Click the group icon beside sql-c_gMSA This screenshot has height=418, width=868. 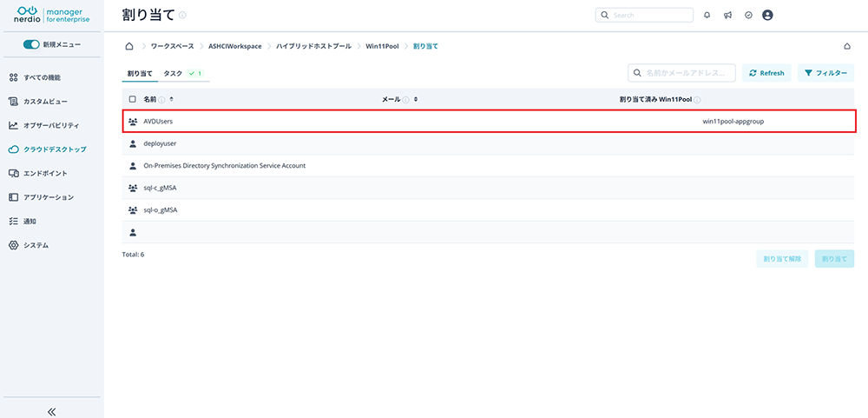pos(132,188)
